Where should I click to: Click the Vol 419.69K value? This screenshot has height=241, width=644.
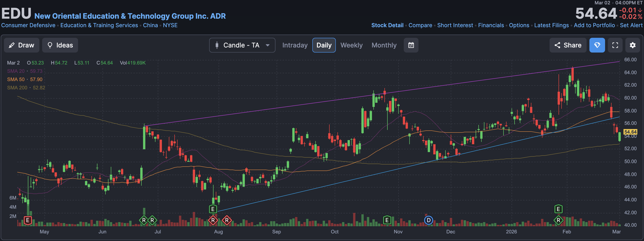[132, 63]
